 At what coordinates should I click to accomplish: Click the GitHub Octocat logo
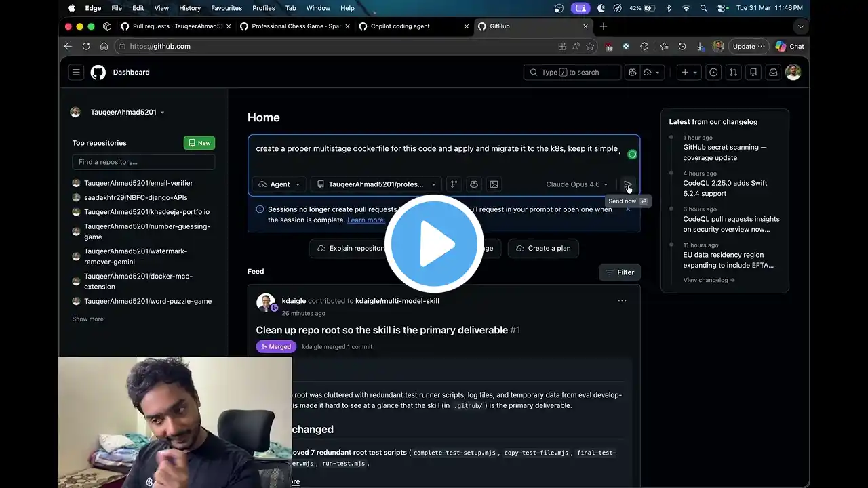pyautogui.click(x=98, y=72)
